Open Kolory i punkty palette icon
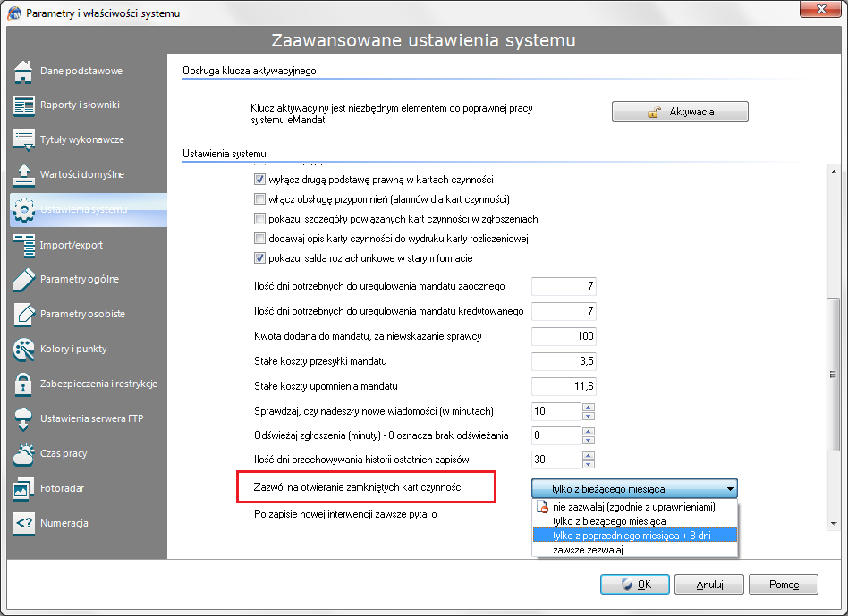Viewport: 848px width, 616px height. click(x=24, y=349)
